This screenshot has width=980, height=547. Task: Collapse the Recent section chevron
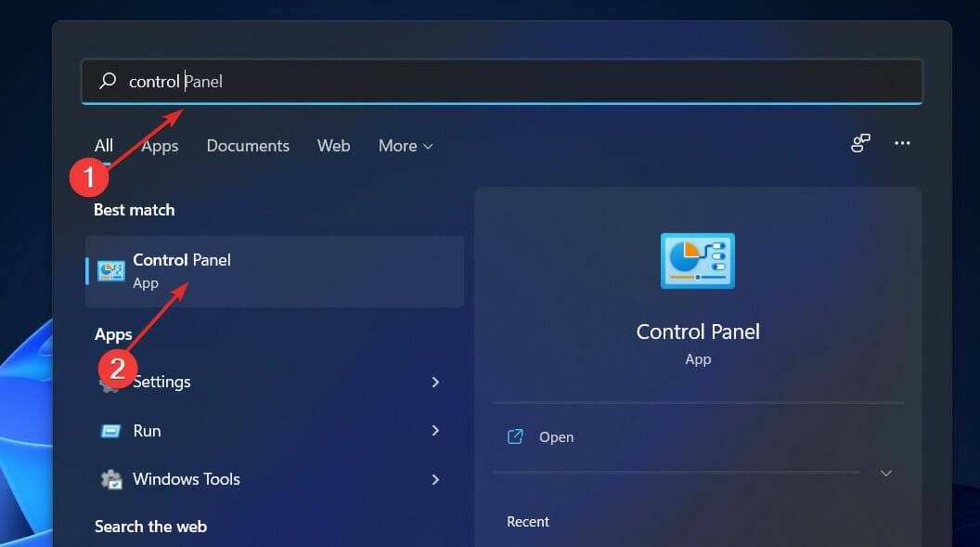[x=885, y=473]
